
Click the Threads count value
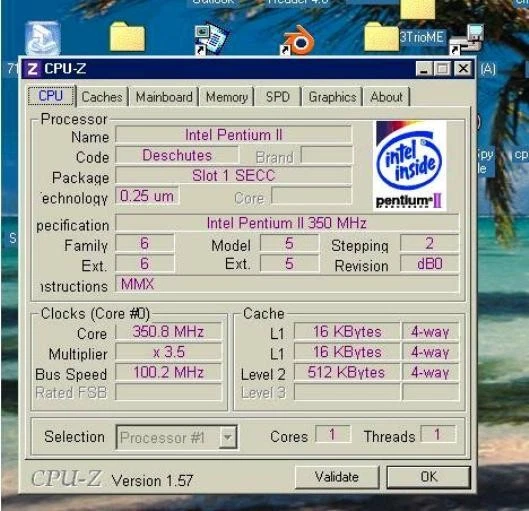point(438,434)
